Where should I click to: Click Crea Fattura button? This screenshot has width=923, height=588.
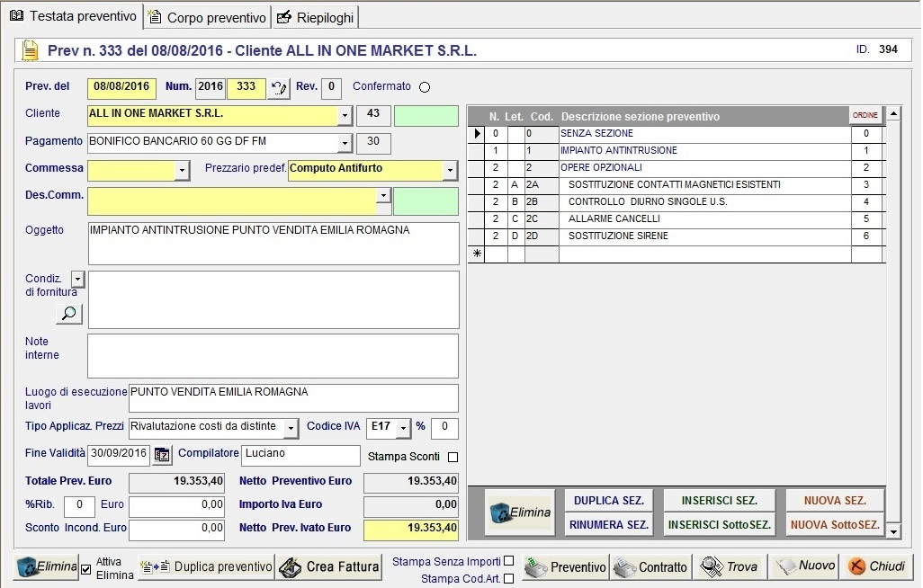(x=329, y=566)
